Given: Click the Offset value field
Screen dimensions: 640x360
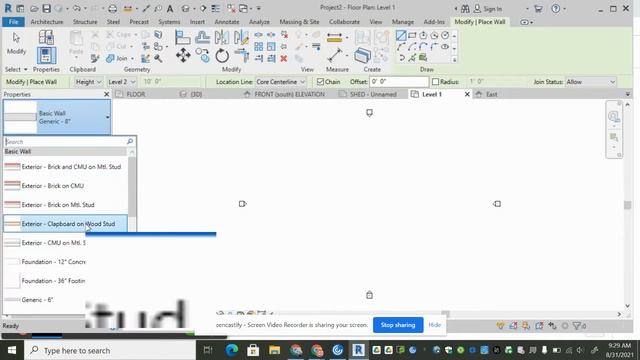Looking at the screenshot, I should coord(399,82).
